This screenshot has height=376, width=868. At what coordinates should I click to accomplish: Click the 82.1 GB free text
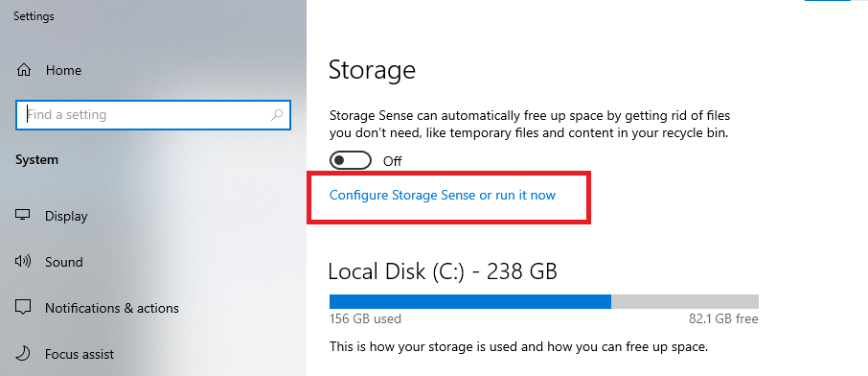(723, 318)
